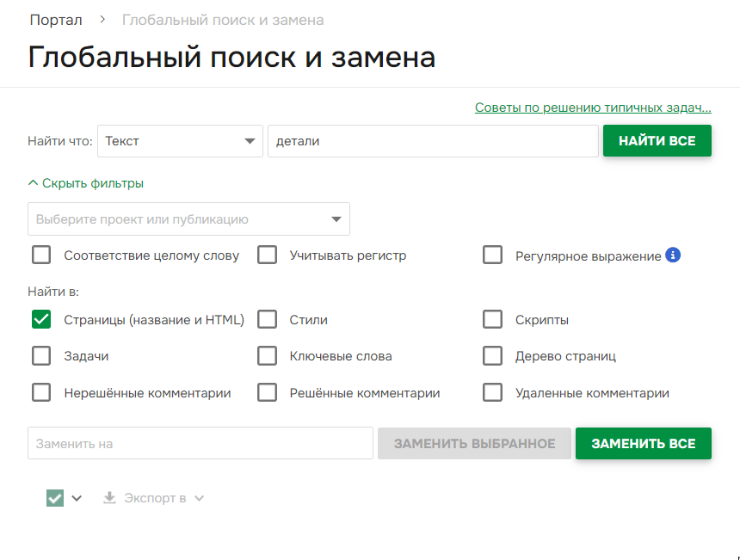
Task: Click the blue info icon next to Регулярное выражение
Action: (673, 255)
